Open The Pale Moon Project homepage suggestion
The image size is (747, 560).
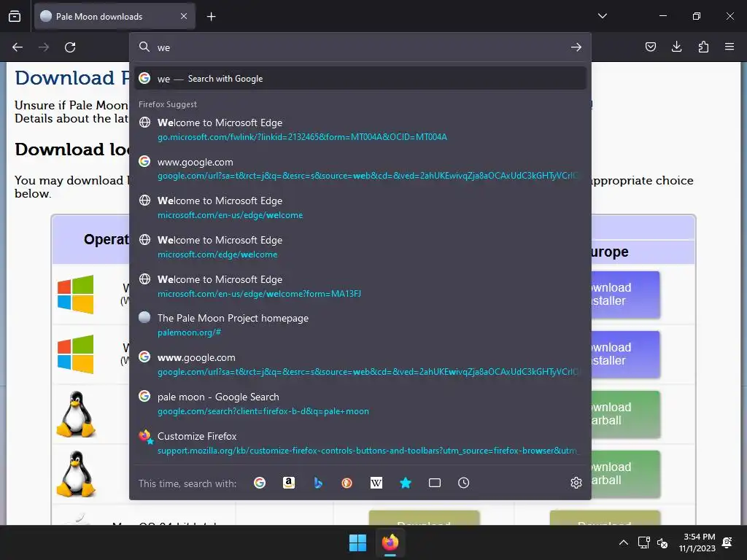point(360,325)
